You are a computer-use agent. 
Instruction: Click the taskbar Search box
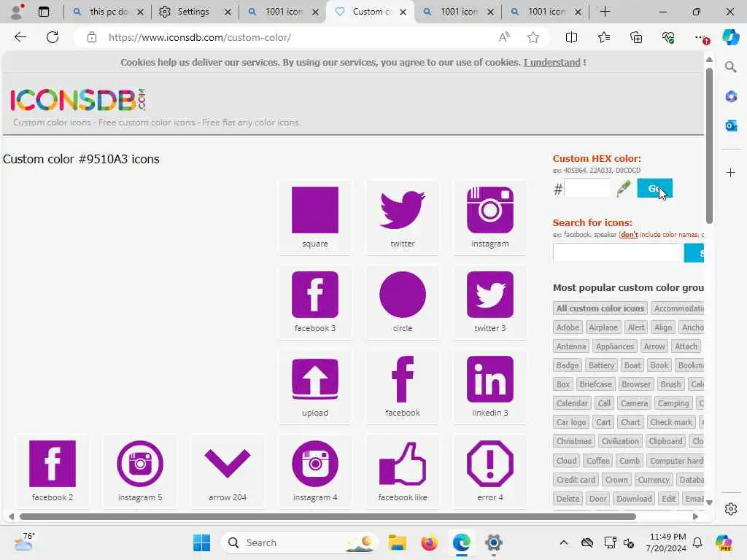[x=299, y=542]
